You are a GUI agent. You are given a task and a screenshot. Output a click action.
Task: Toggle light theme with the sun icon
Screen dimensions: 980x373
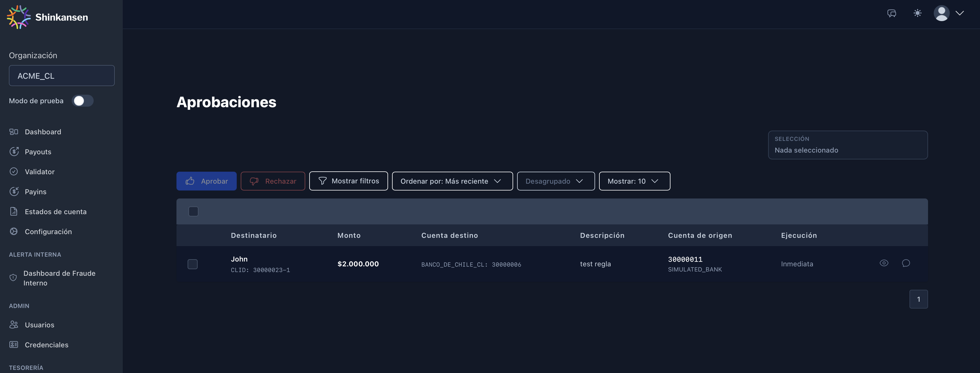[917, 13]
